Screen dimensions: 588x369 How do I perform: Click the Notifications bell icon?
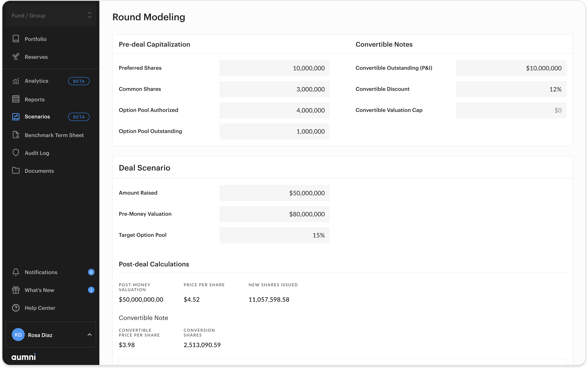(x=16, y=272)
